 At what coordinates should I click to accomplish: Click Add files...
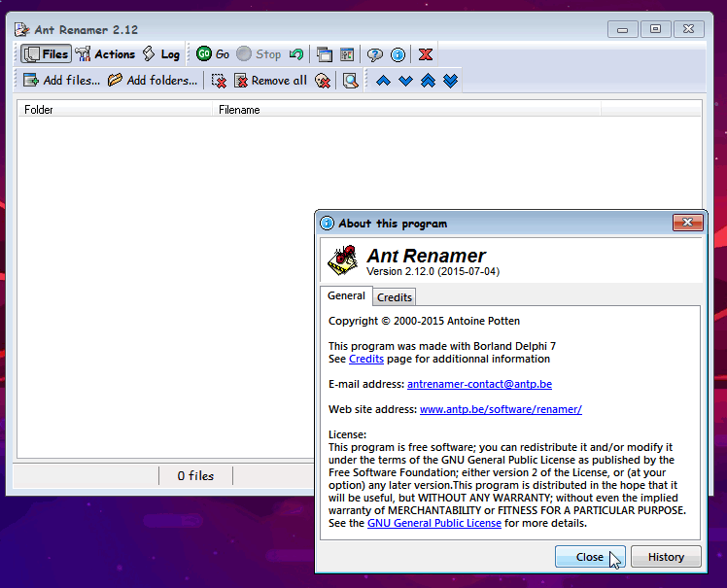(61, 81)
